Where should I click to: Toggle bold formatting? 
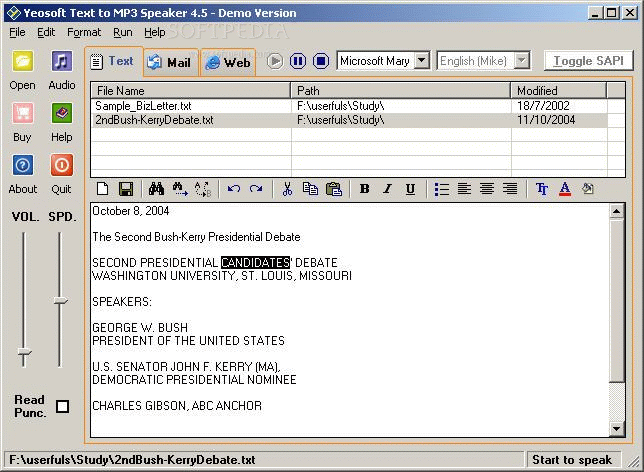[x=364, y=189]
